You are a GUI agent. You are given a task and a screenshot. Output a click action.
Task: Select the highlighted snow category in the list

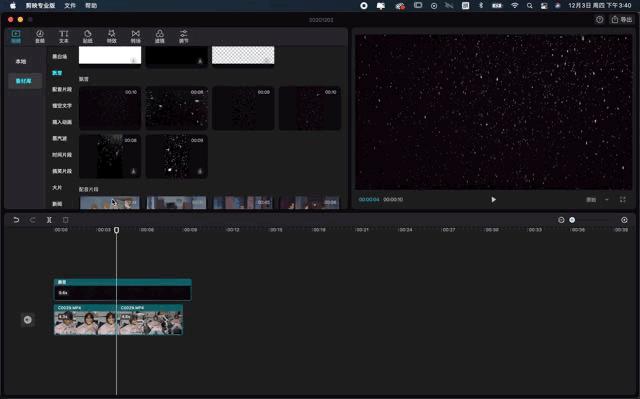click(57, 73)
